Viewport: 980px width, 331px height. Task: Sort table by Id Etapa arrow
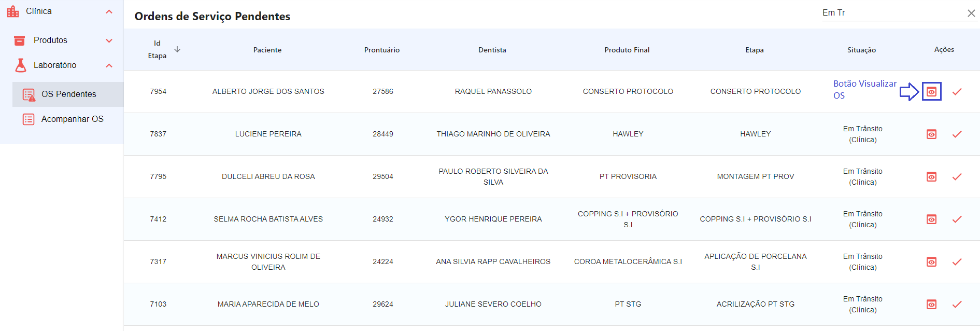[177, 49]
